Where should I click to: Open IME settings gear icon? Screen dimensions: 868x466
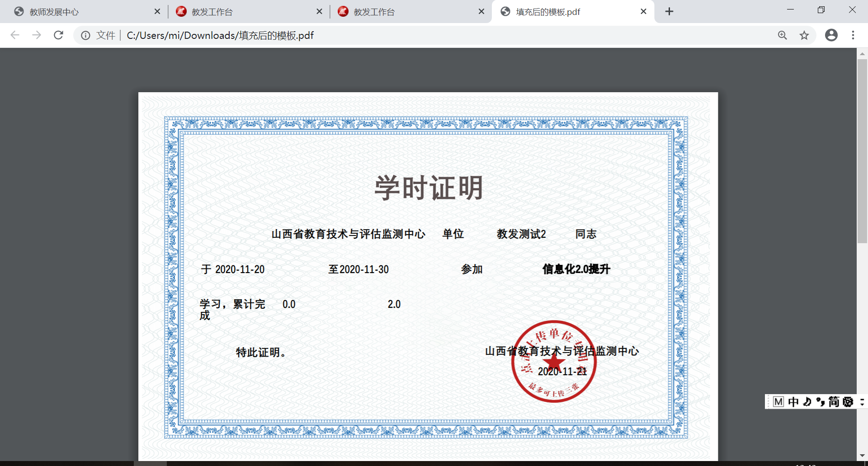(x=848, y=402)
